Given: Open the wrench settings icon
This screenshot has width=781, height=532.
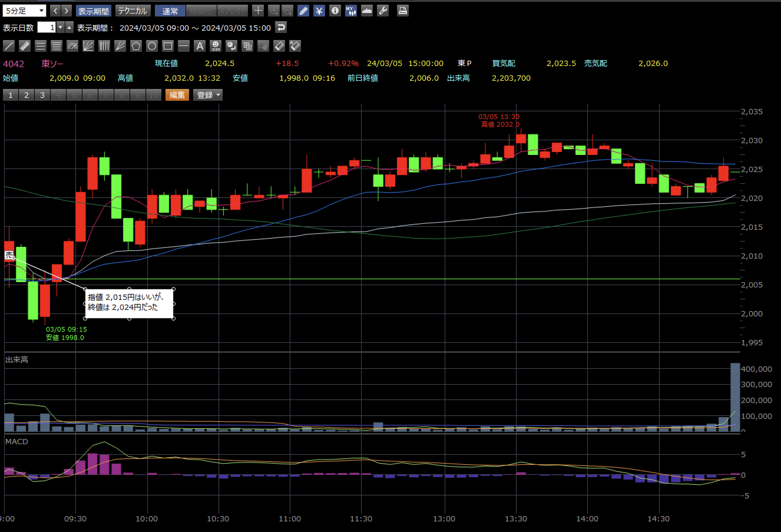Looking at the screenshot, I should click(x=383, y=11).
